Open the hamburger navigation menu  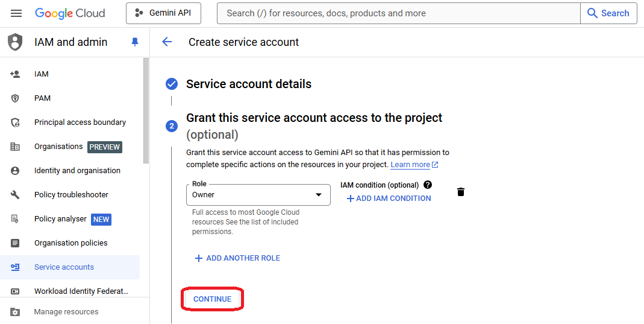[16, 13]
